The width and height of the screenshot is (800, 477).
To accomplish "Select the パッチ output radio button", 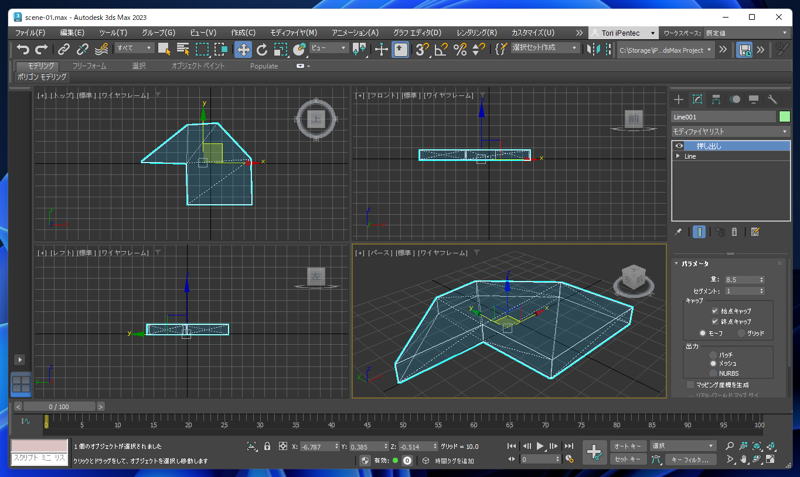I will tap(713, 355).
